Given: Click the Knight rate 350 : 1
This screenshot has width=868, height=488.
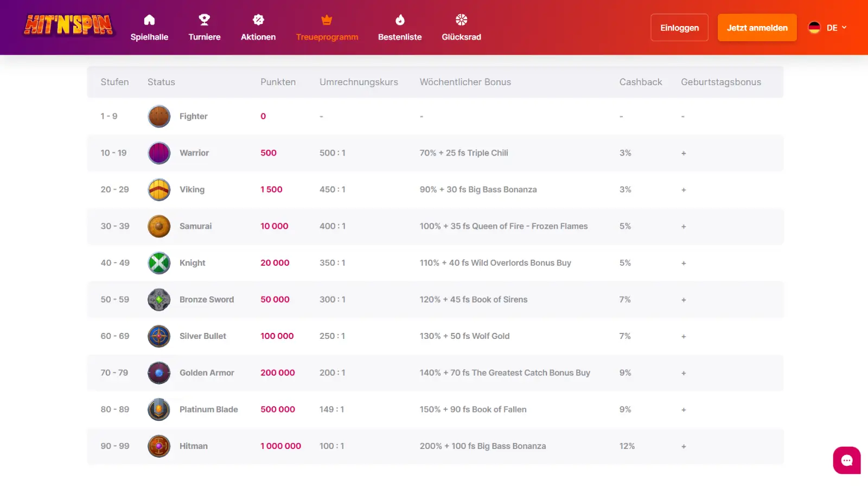Looking at the screenshot, I should click(x=333, y=262).
